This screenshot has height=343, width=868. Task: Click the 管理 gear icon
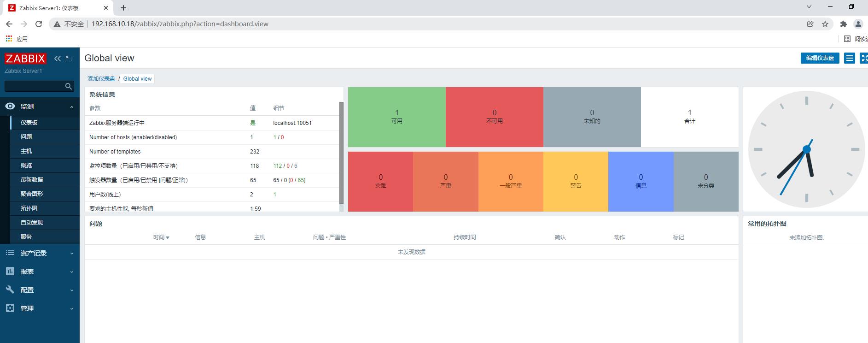pyautogui.click(x=10, y=308)
